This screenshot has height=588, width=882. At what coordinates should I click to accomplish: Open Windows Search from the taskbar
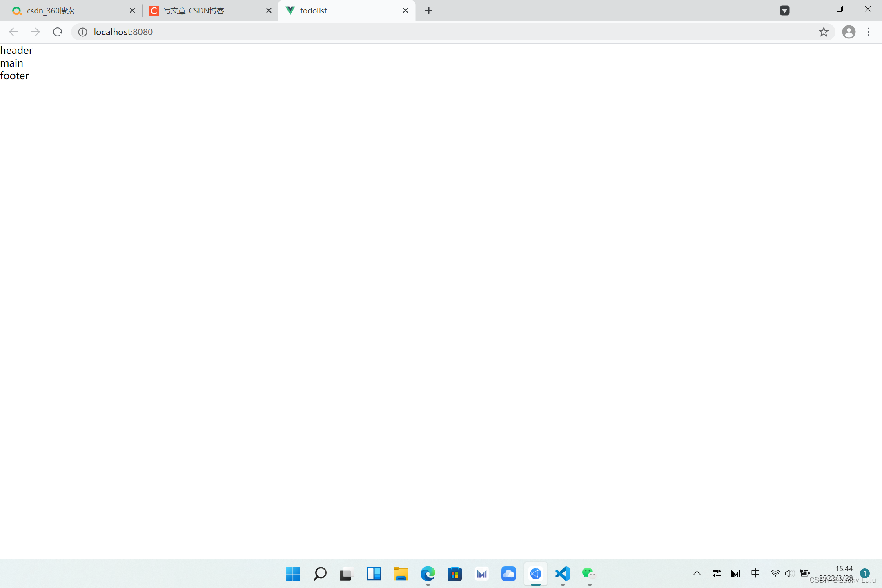pyautogui.click(x=319, y=573)
